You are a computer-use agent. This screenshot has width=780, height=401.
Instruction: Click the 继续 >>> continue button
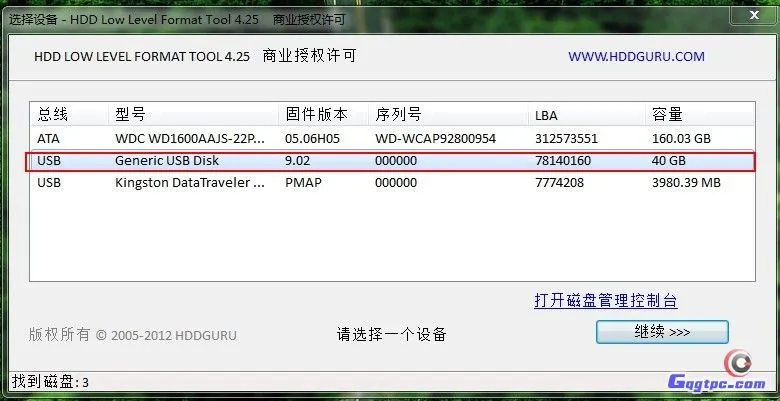coord(662,332)
